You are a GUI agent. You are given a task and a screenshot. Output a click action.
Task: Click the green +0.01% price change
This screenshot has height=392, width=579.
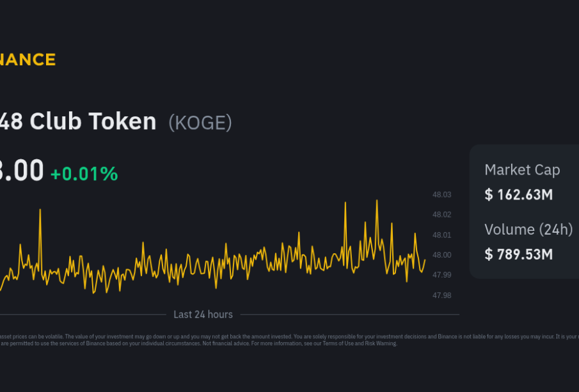click(x=84, y=173)
